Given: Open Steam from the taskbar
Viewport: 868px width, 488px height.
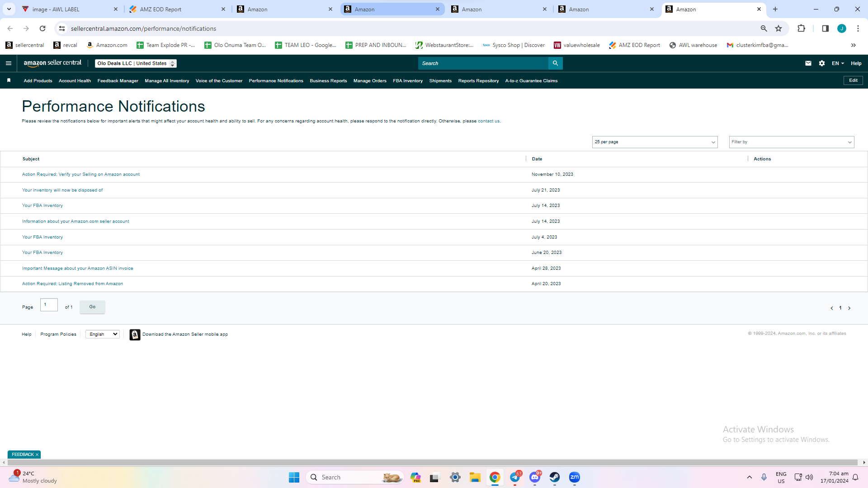Looking at the screenshot, I should (x=555, y=477).
